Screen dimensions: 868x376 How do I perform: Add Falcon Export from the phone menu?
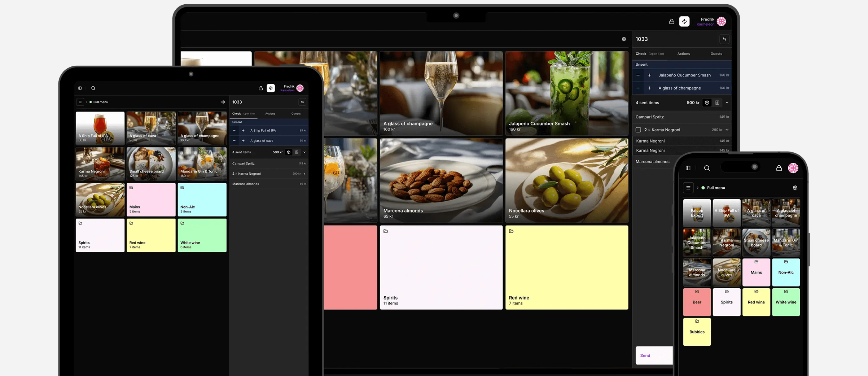tap(697, 213)
